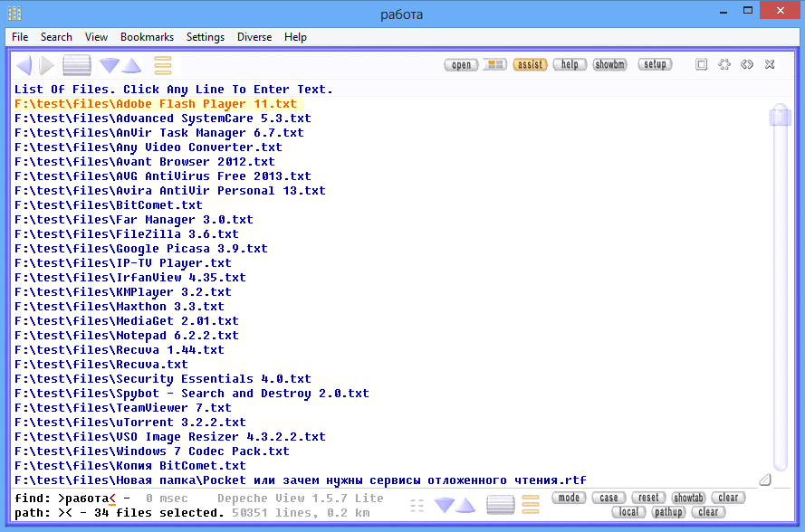
Task: Toggle the local button
Action: point(629,512)
